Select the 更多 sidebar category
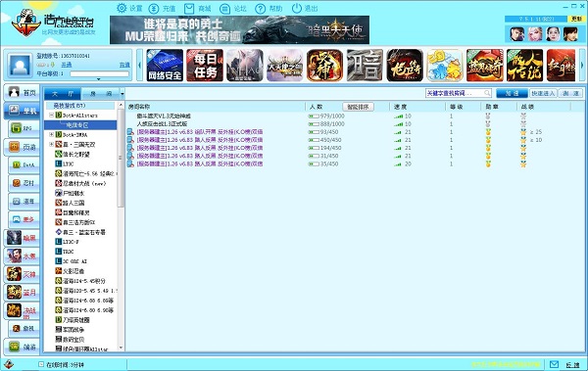This screenshot has height=371, width=588. (x=24, y=219)
